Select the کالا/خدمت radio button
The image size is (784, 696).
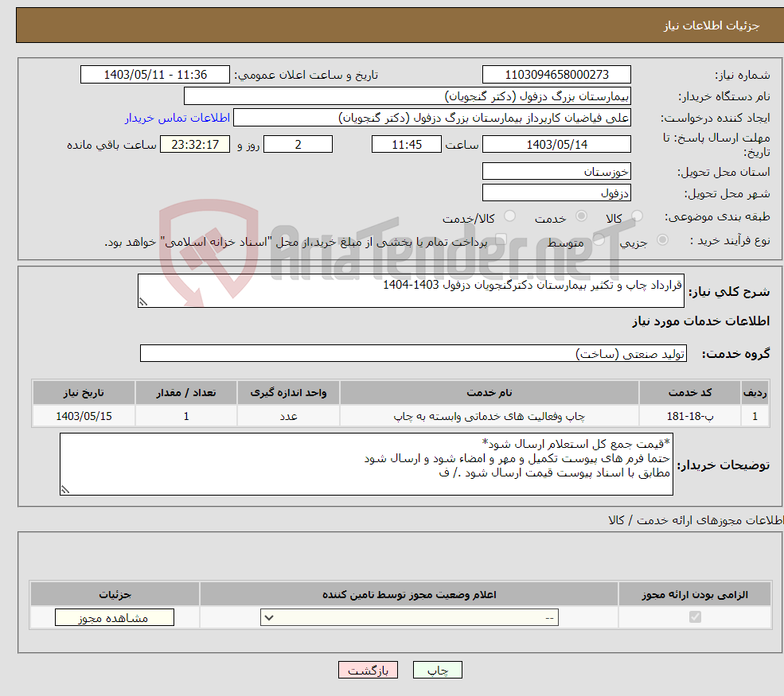[x=509, y=216]
